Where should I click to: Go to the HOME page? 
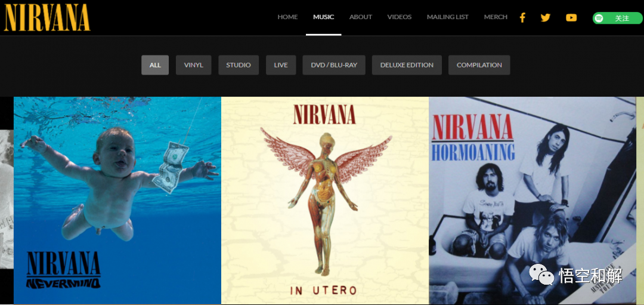(x=287, y=17)
